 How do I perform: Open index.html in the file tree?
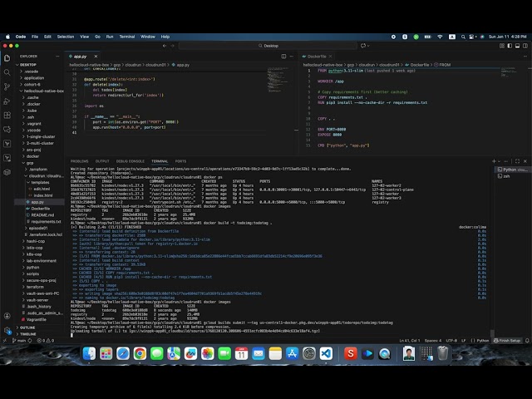[x=42, y=195]
